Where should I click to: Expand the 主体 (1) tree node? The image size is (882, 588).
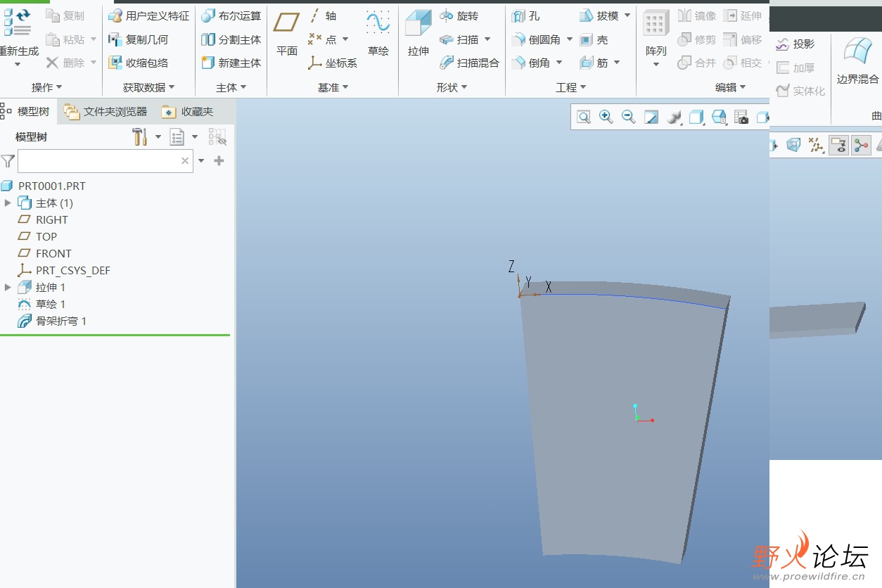(8, 203)
